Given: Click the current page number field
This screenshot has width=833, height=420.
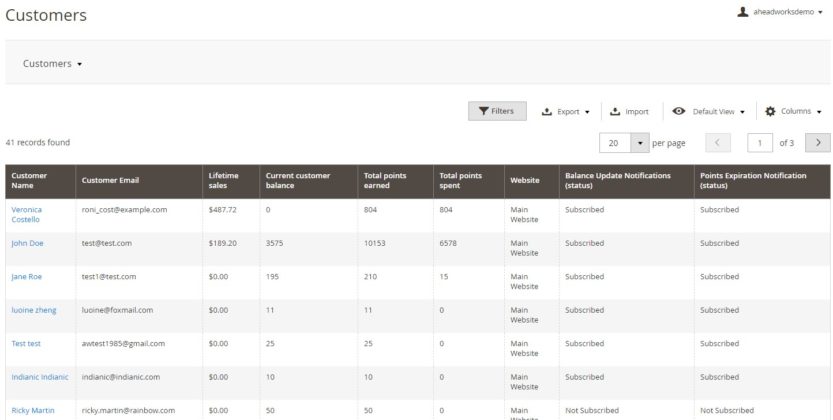Looking at the screenshot, I should 760,143.
